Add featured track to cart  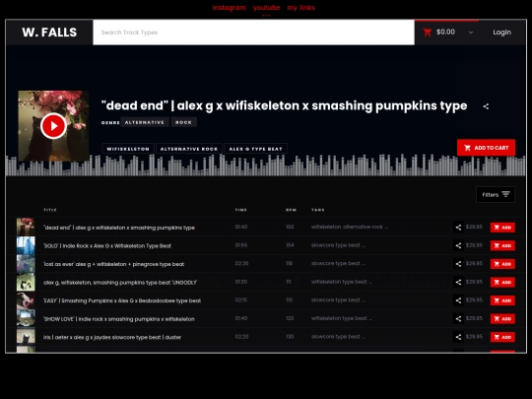click(x=486, y=148)
